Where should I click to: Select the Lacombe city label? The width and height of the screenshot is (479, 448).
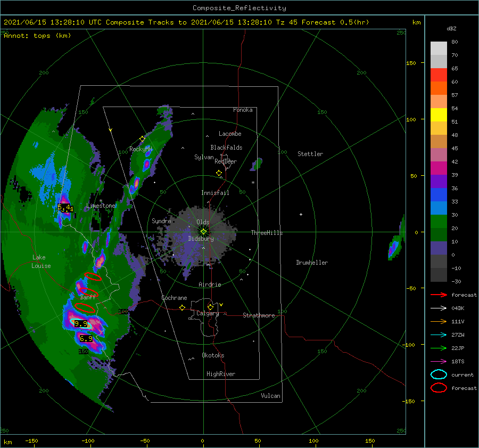230,134
